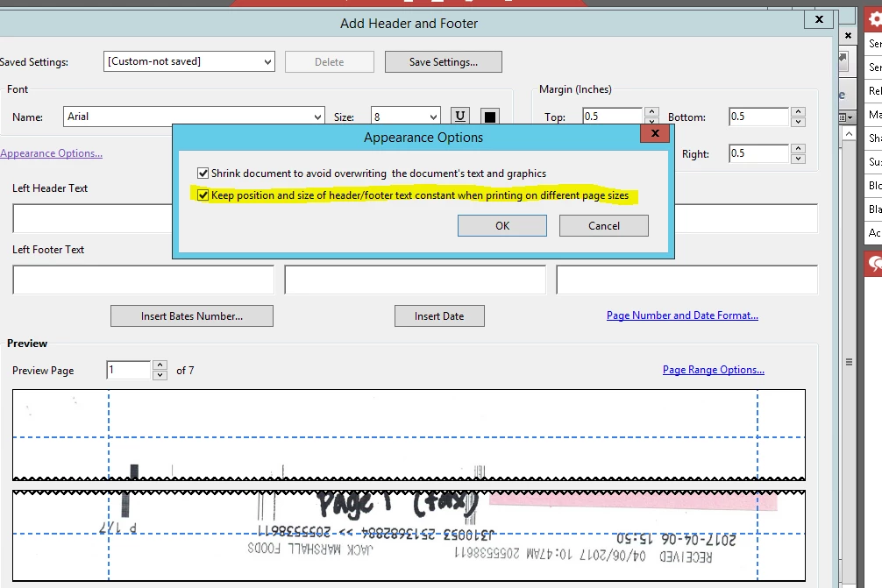Click the greyed Delete button

329,62
